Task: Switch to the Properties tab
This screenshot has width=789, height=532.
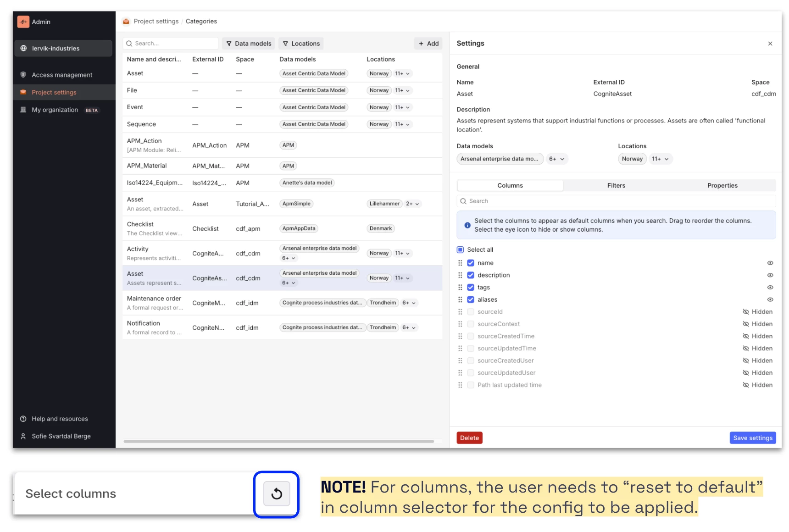Action: pos(722,185)
